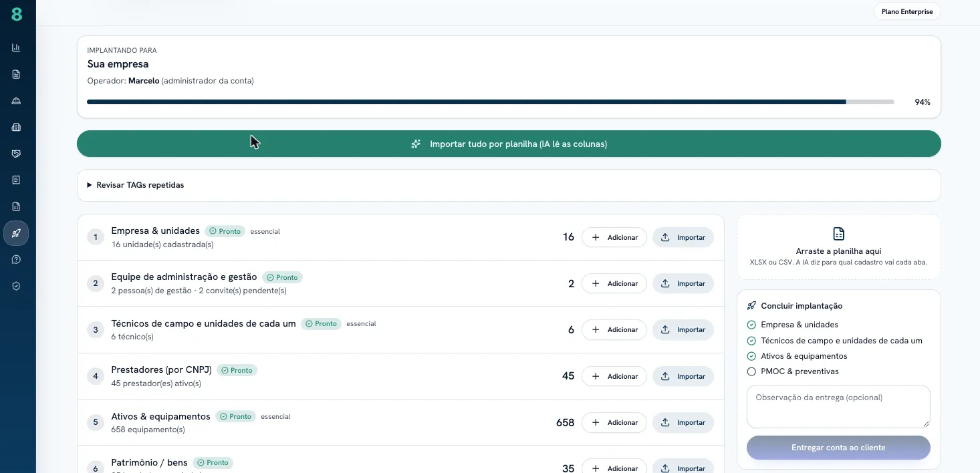Open the building icon in the sidebar

[16, 127]
